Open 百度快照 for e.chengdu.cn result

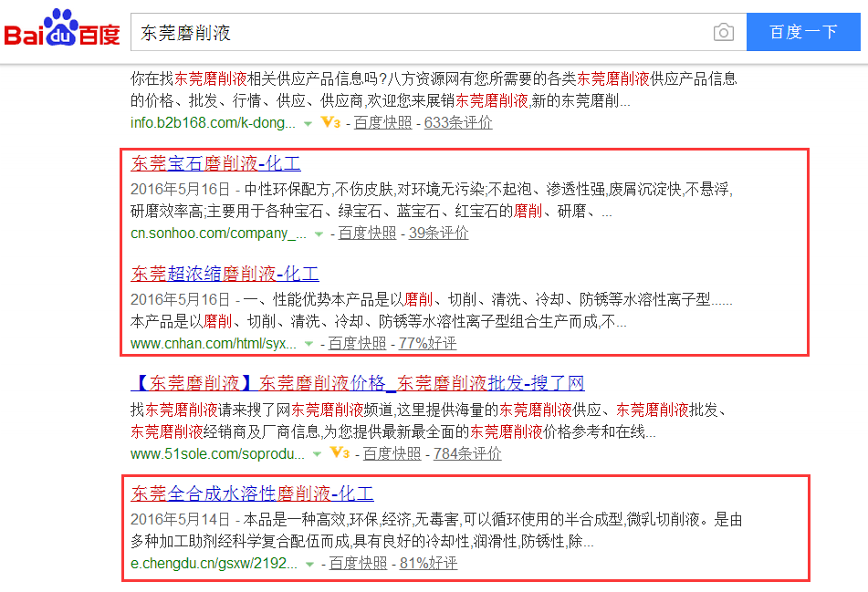[358, 563]
